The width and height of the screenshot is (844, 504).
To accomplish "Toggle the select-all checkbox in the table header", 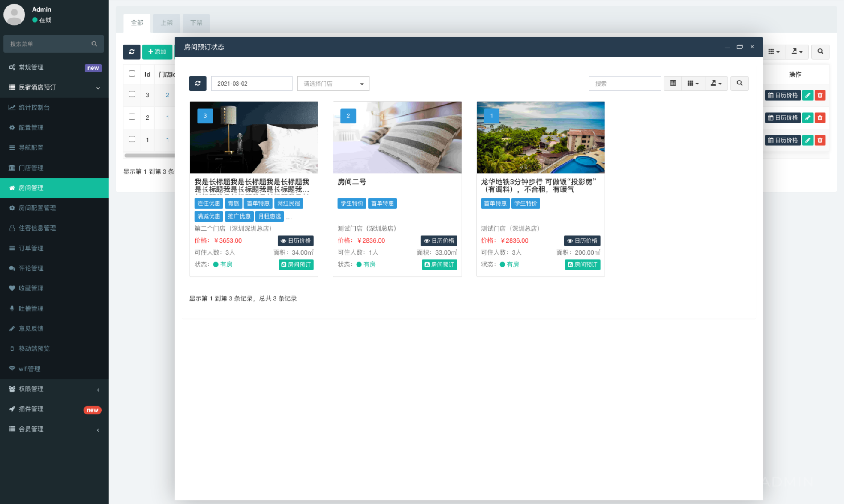I will 132,74.
